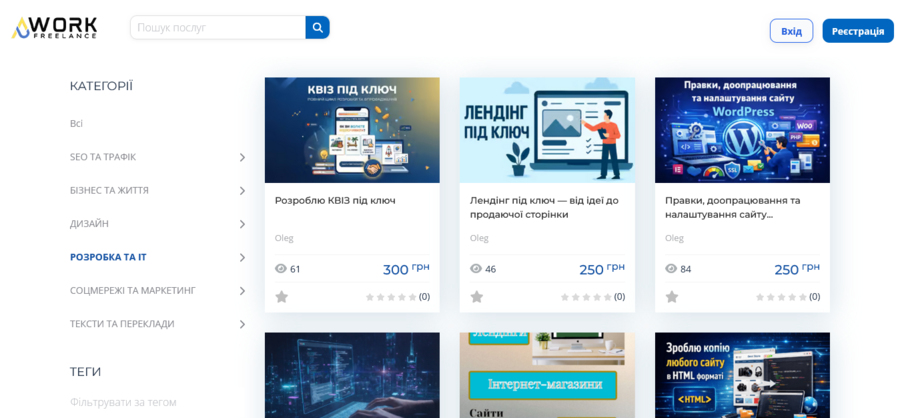Viewport: 900px width, 418px height.
Task: Expand the БІЗНЕС ТА ЖИТТЯ category arrow
Action: [x=242, y=191]
